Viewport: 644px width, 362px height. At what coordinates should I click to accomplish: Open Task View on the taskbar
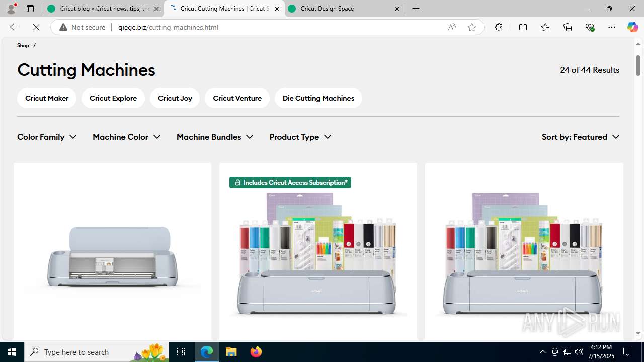tap(181, 352)
